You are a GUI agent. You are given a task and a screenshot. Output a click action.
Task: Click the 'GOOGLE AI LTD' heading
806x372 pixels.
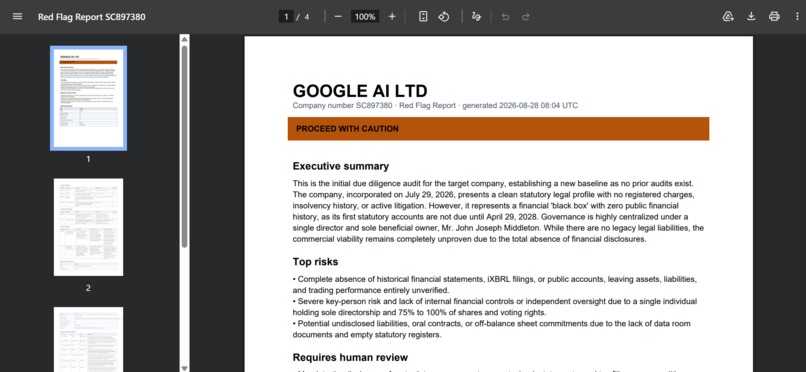tap(360, 91)
